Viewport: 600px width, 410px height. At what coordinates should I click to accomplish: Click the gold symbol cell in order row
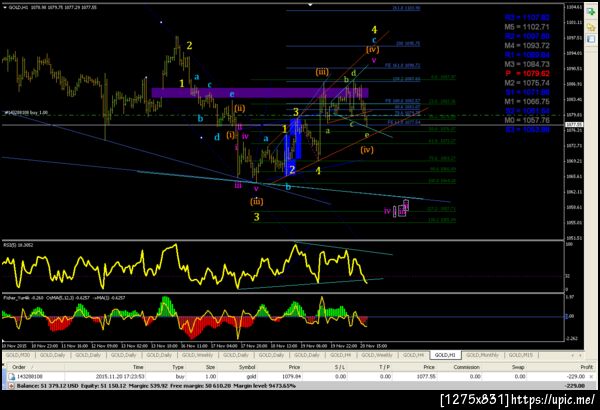[x=251, y=377]
